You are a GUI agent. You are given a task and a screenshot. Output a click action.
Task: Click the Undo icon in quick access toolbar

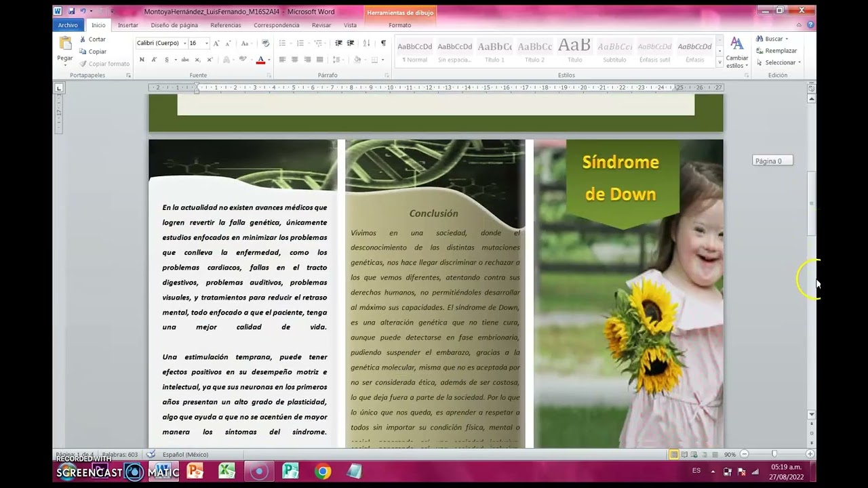point(83,11)
